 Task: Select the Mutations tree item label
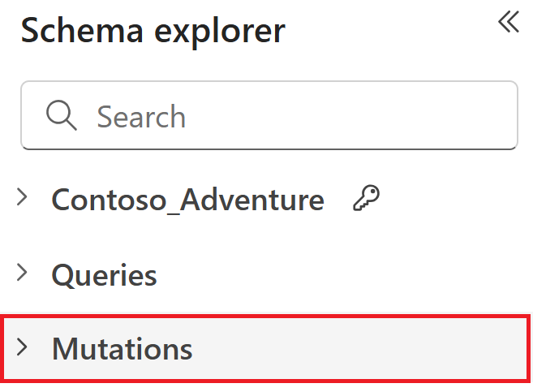click(122, 349)
